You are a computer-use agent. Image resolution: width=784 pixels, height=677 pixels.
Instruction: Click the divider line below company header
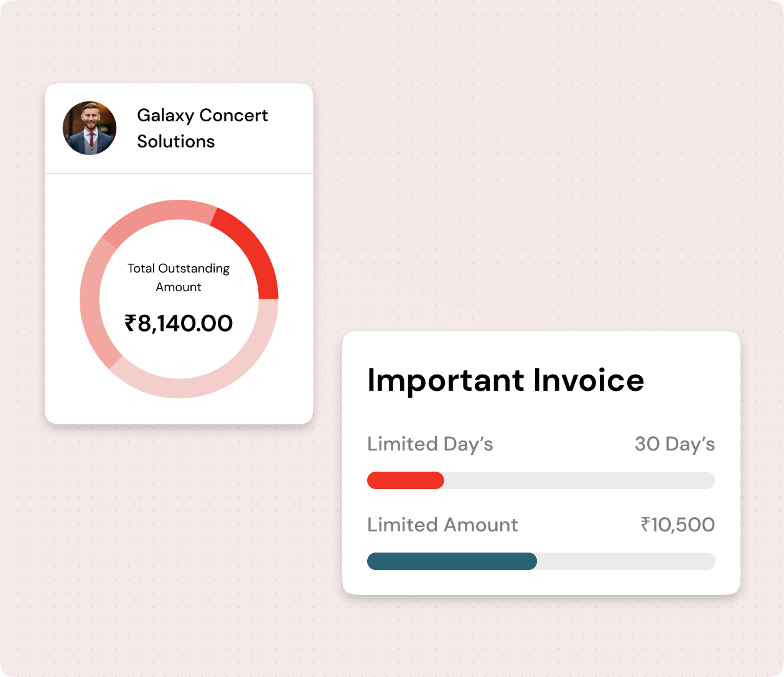[179, 174]
